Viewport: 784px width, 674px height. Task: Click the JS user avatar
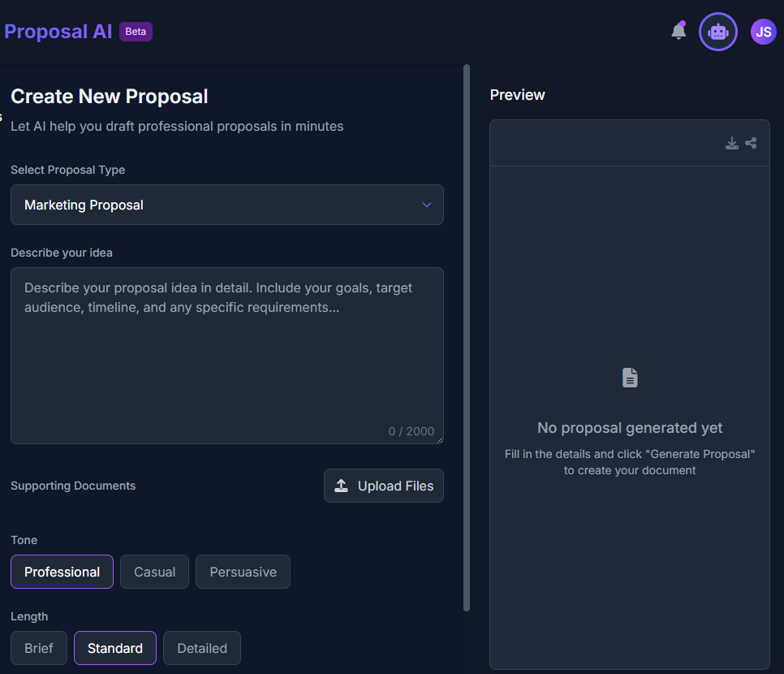tap(763, 32)
